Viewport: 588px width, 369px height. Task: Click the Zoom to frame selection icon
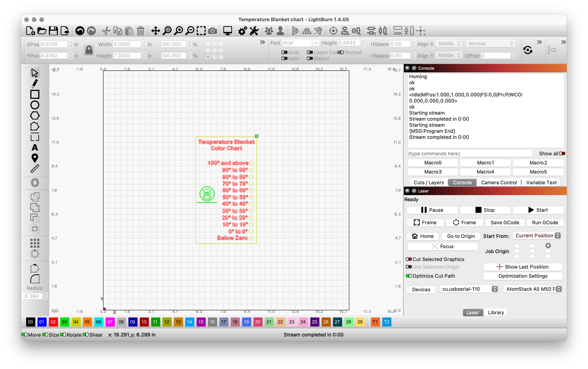pos(201,31)
